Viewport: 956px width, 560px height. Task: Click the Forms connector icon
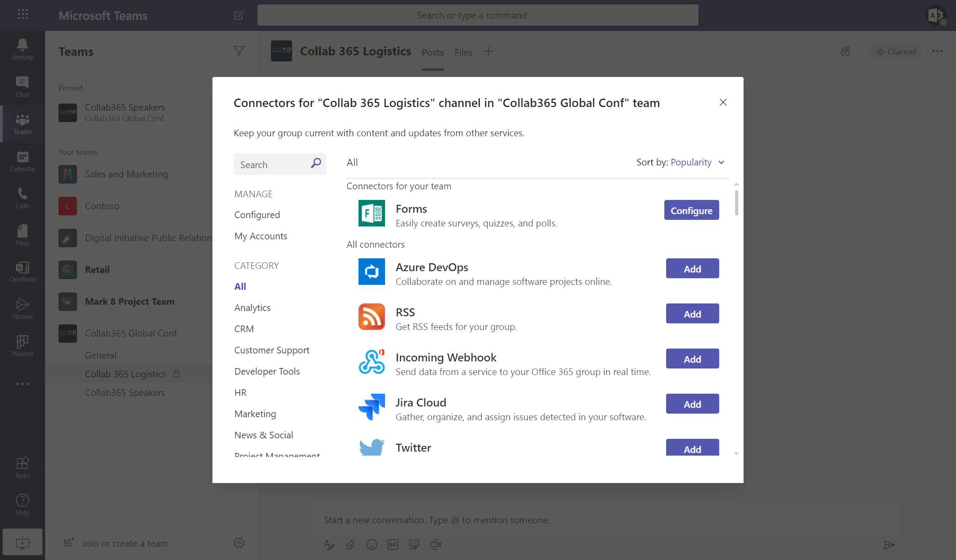pyautogui.click(x=372, y=213)
